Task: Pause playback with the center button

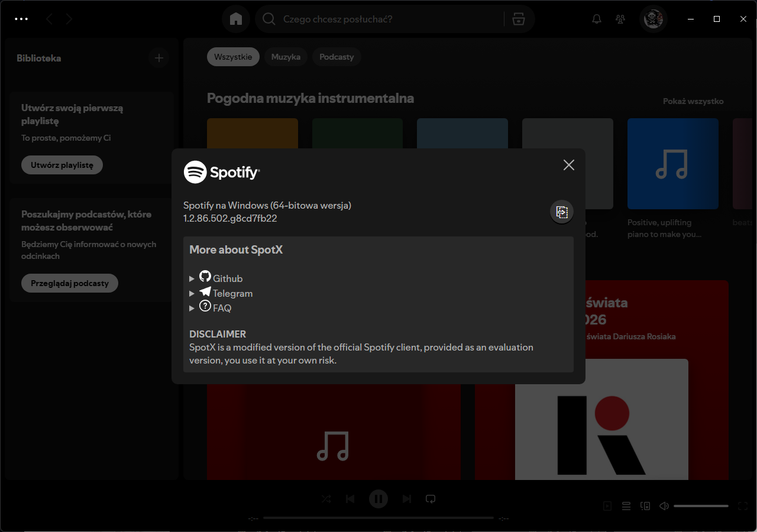Action: point(378,499)
